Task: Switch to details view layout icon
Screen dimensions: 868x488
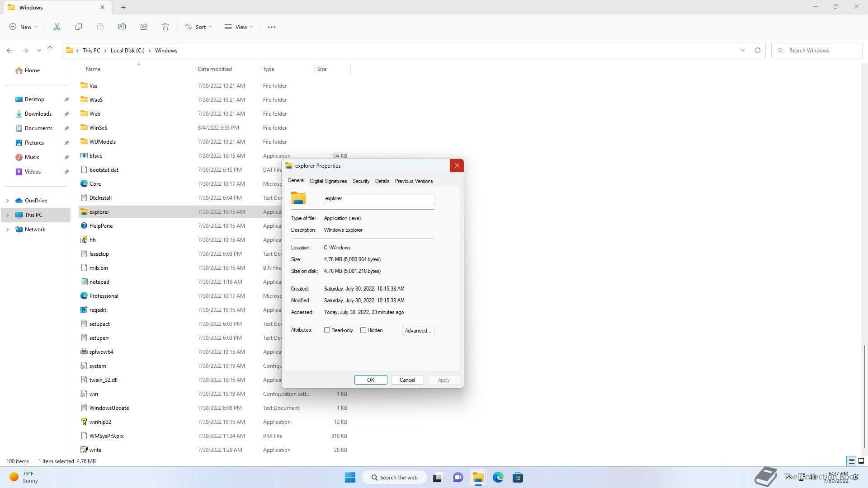Action: click(x=851, y=461)
